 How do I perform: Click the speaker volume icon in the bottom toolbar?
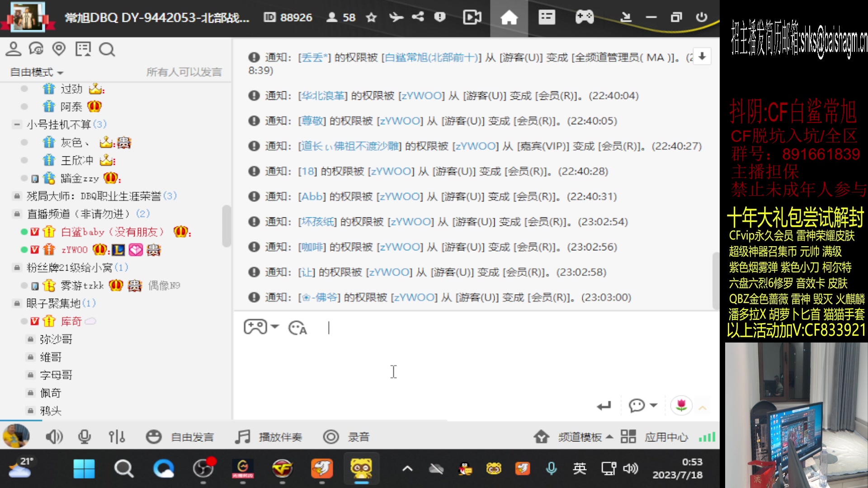click(x=54, y=436)
